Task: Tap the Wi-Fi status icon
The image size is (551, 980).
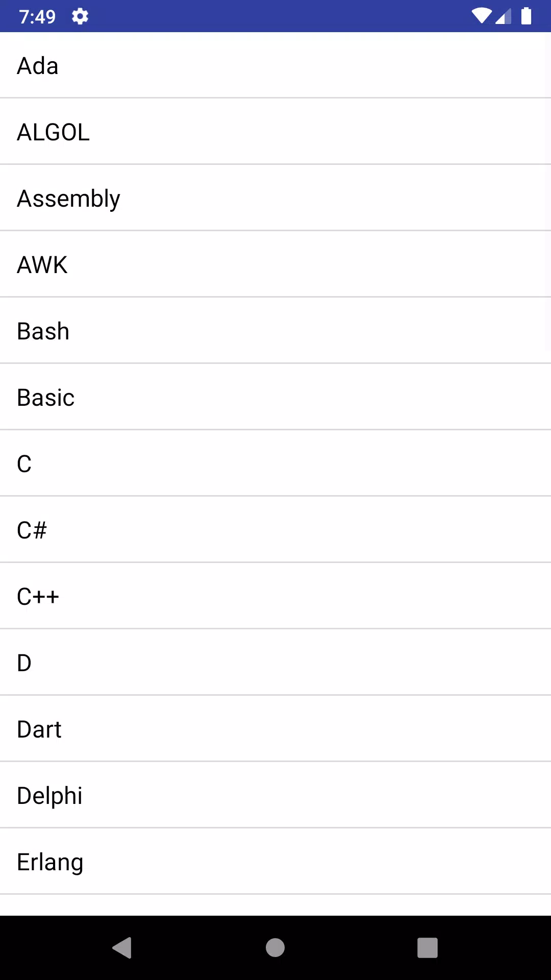Action: 482,16
